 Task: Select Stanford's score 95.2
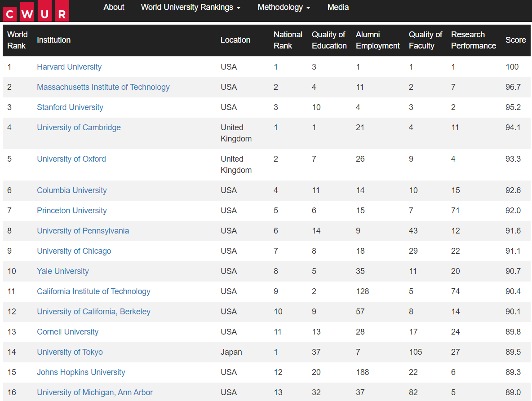[513, 107]
